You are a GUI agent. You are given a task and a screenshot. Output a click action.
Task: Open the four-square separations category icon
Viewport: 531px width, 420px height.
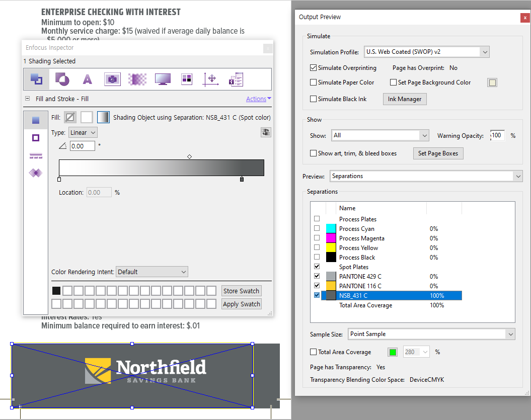click(x=187, y=79)
